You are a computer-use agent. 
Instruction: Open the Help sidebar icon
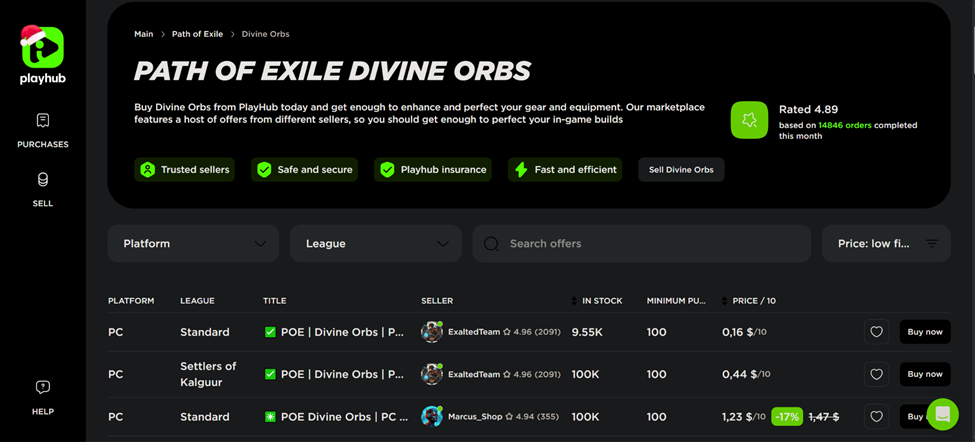(42, 388)
